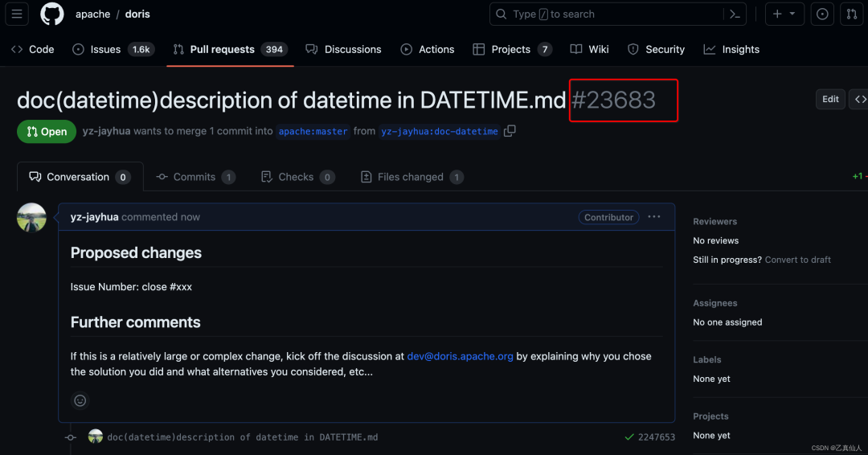868x455 pixels.
Task: Select the Conversation tab
Action: tap(80, 177)
